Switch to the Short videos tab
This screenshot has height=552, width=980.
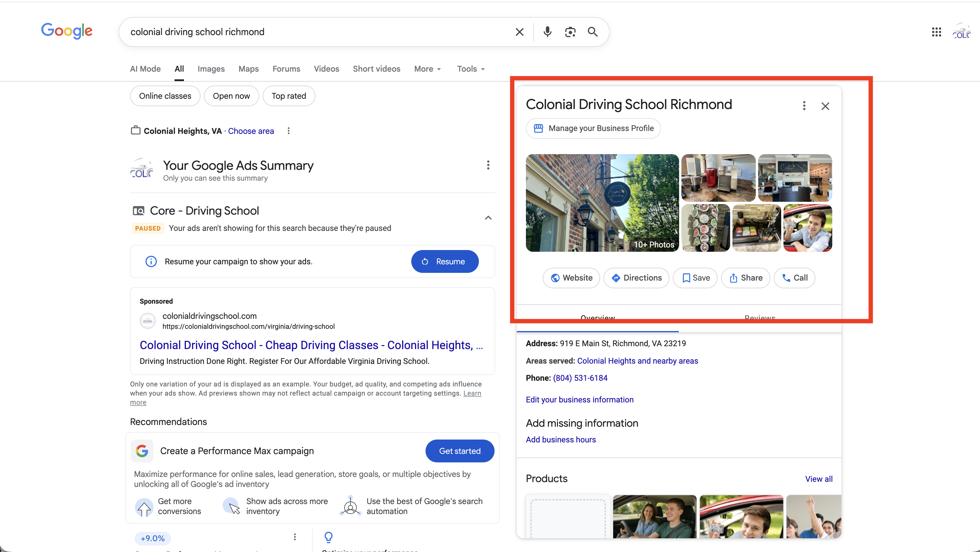coord(377,69)
